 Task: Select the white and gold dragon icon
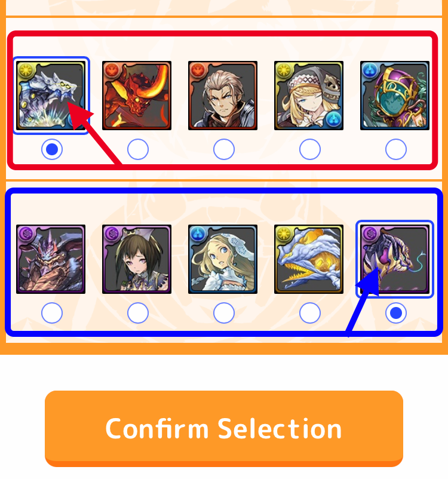[309, 259]
